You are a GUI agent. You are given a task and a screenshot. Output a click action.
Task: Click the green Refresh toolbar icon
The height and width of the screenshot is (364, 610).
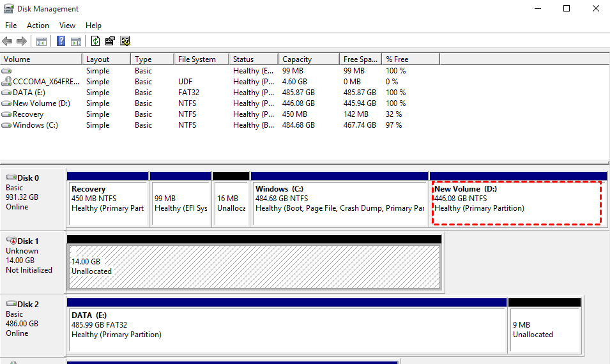95,42
